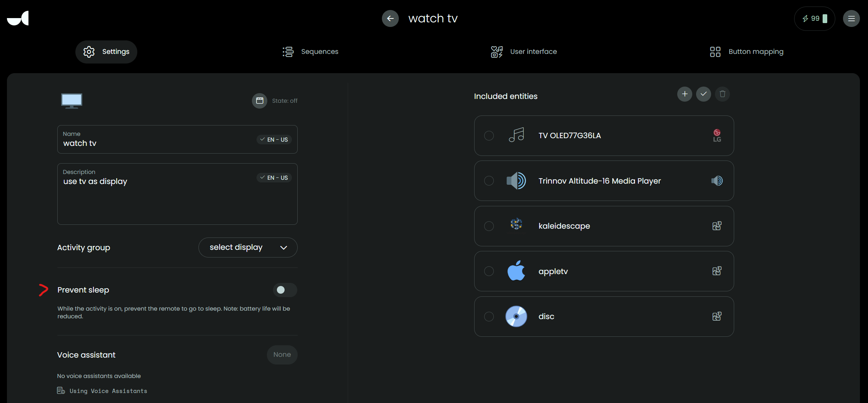The width and height of the screenshot is (868, 403).
Task: Open the Name field EN - US language selector
Action: 274,139
